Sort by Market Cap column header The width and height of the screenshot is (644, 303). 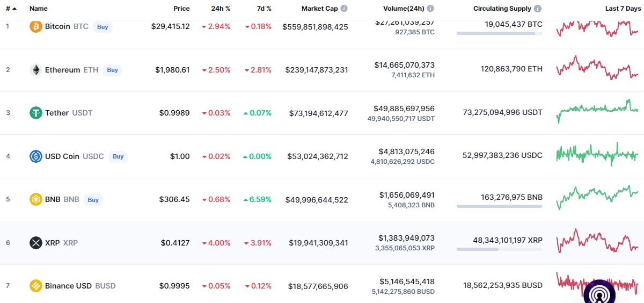(x=319, y=9)
